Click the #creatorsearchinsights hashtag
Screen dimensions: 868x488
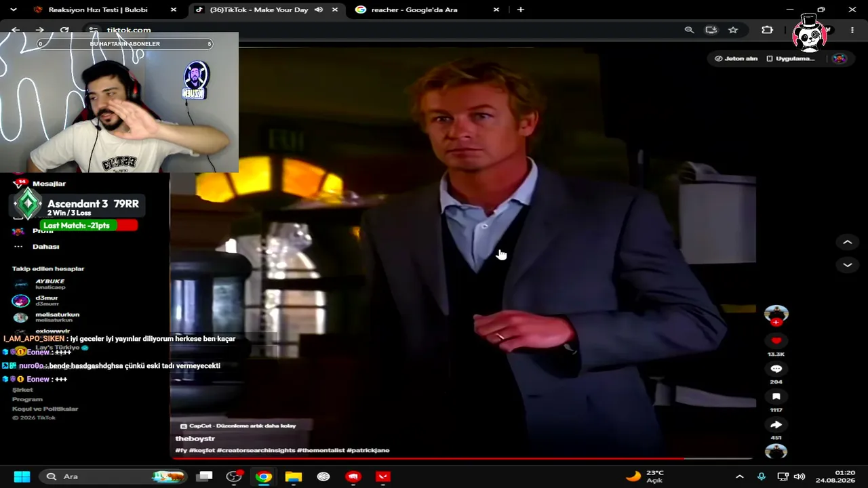pos(256,450)
